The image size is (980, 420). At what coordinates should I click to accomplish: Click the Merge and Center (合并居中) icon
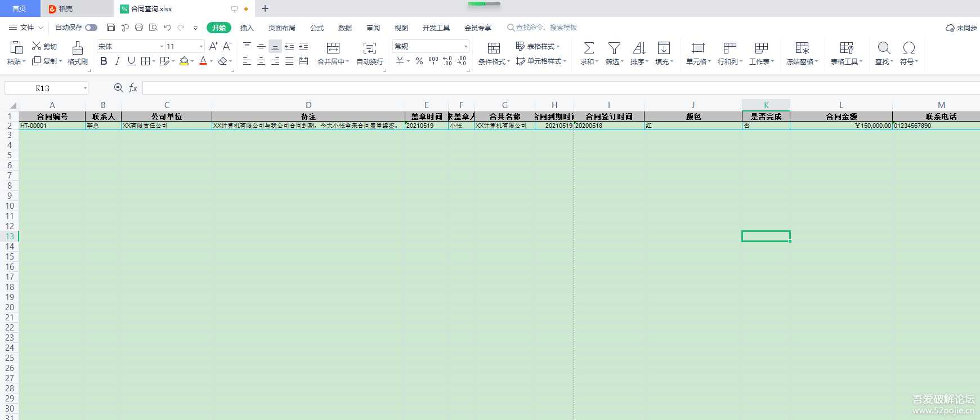coord(333,48)
